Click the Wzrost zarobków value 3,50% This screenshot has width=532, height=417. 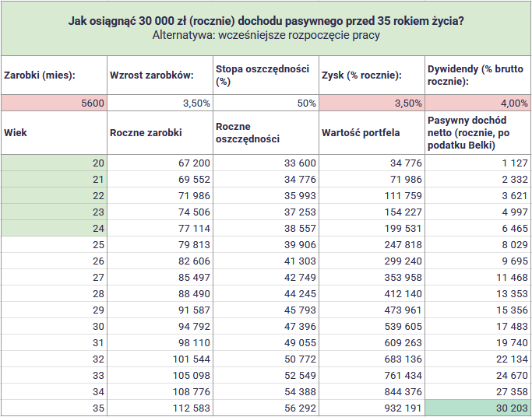160,103
